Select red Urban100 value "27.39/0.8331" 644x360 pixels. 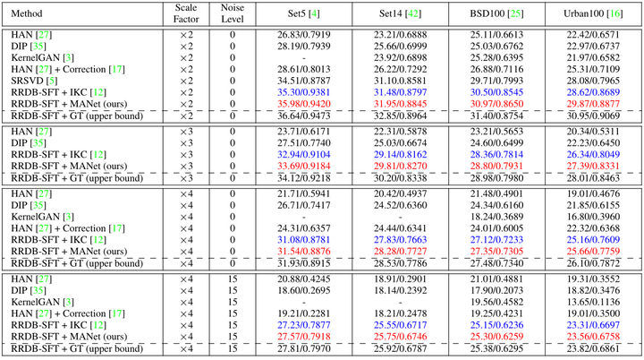(x=594, y=167)
